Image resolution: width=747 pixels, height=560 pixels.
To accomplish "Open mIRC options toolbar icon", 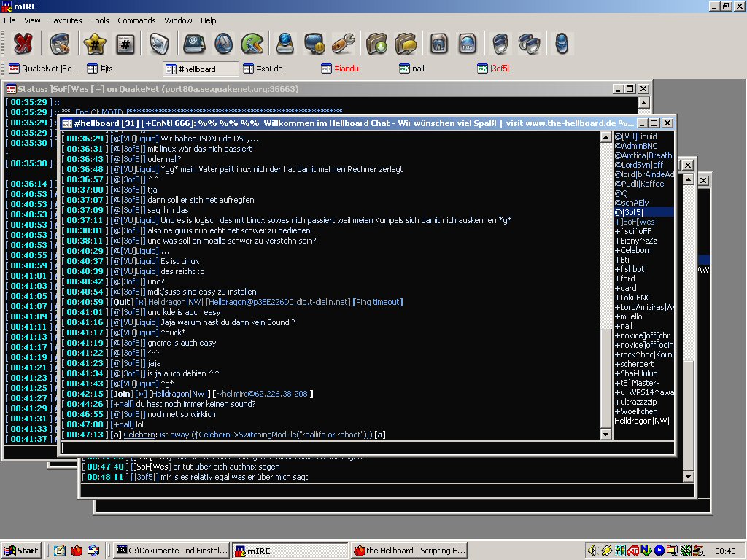I will (60, 44).
